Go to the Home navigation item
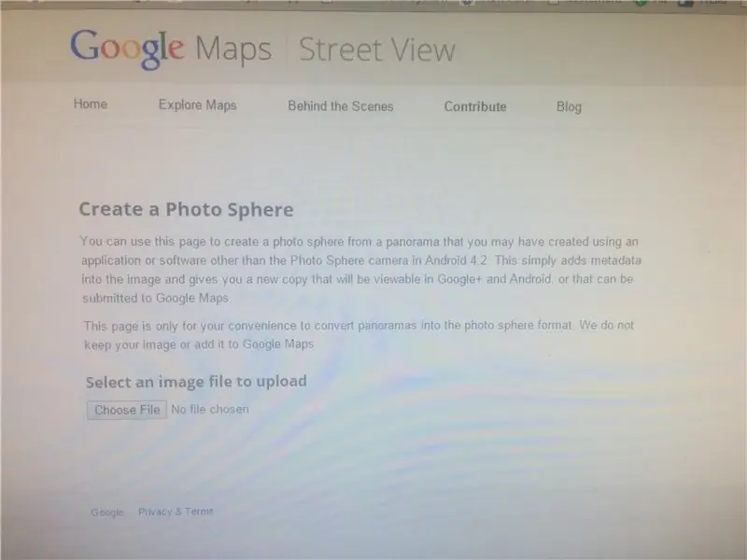747x560 pixels. 90,104
